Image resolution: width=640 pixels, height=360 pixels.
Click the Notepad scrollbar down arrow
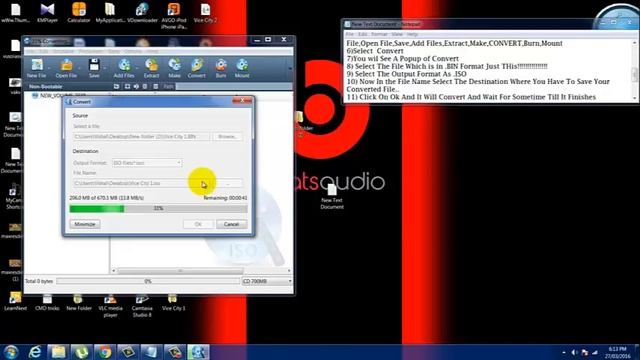[x=635, y=98]
